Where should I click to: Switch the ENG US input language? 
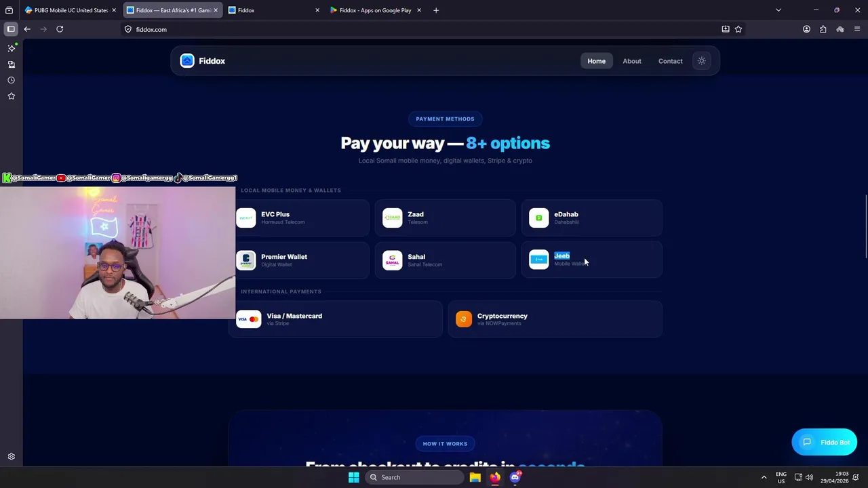(781, 477)
